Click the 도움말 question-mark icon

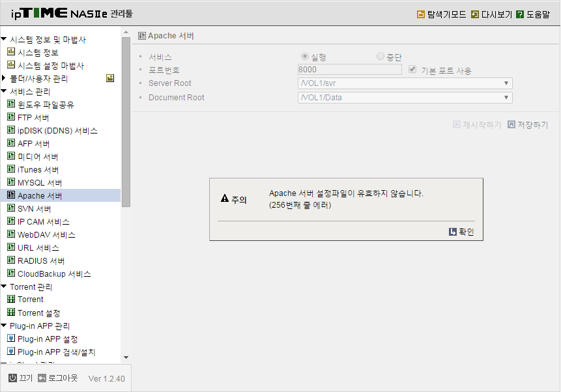(520, 14)
